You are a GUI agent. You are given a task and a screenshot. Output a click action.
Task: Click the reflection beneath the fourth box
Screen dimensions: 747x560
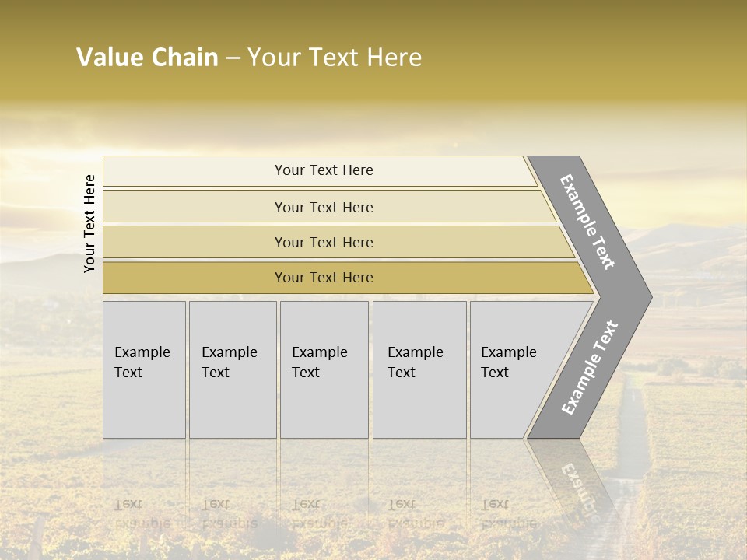coord(416,513)
